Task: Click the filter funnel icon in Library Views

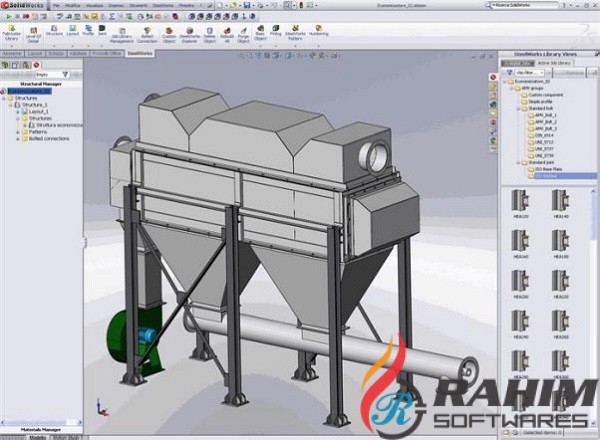Action: [509, 72]
